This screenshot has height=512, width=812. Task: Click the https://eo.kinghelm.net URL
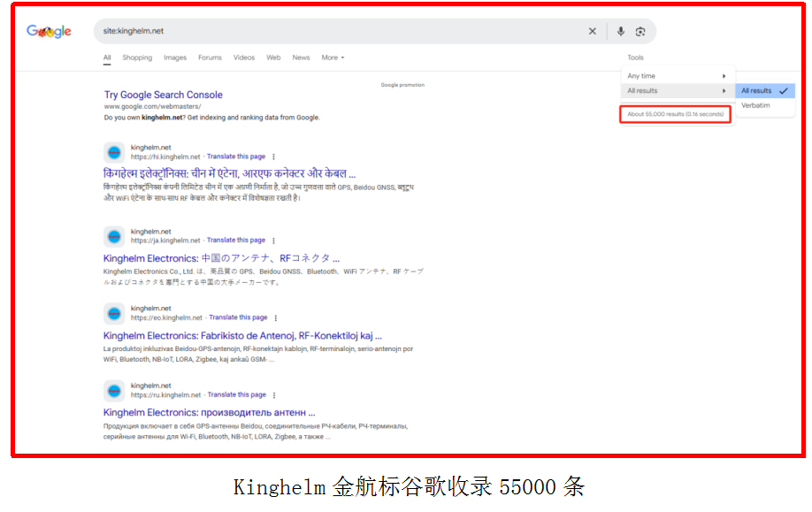point(166,317)
